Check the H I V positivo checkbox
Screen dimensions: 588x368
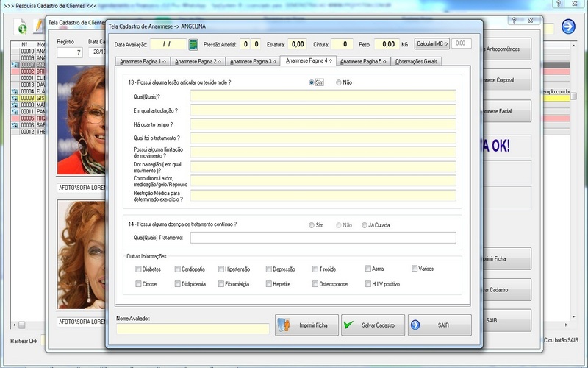pos(368,284)
